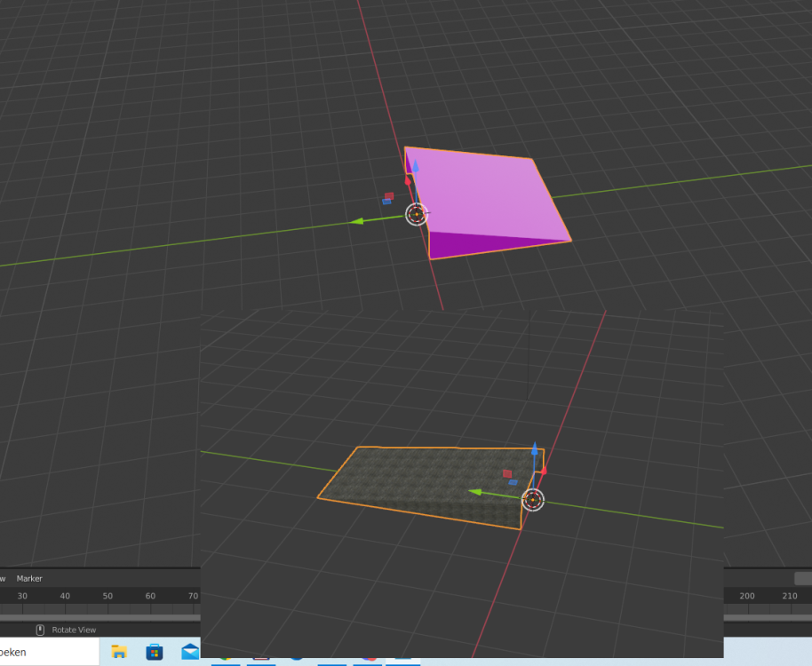Click the blue Z-axis arrow on the pink object

point(415,165)
